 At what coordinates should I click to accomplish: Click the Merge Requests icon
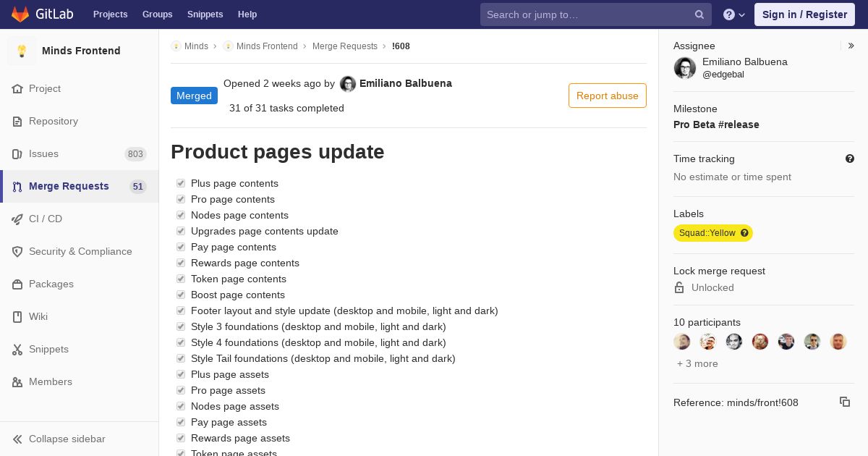pos(17,186)
